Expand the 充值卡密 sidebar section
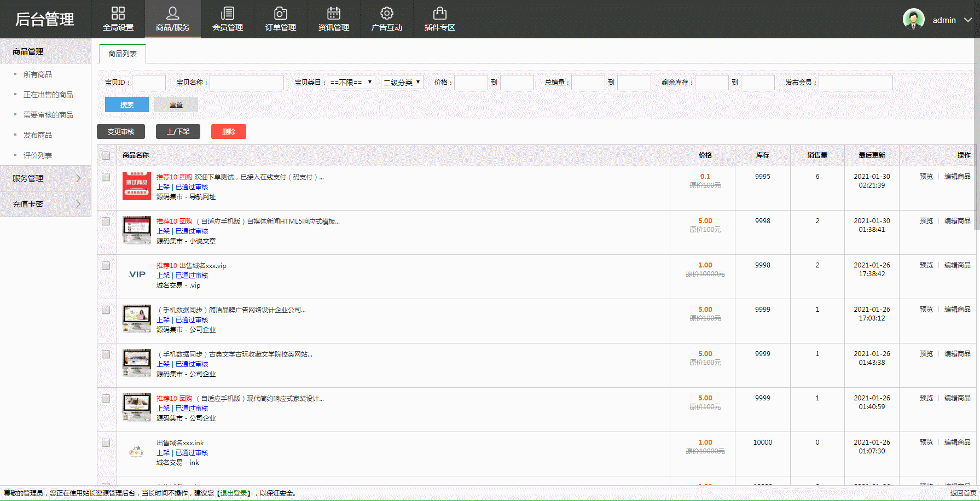 (45, 204)
